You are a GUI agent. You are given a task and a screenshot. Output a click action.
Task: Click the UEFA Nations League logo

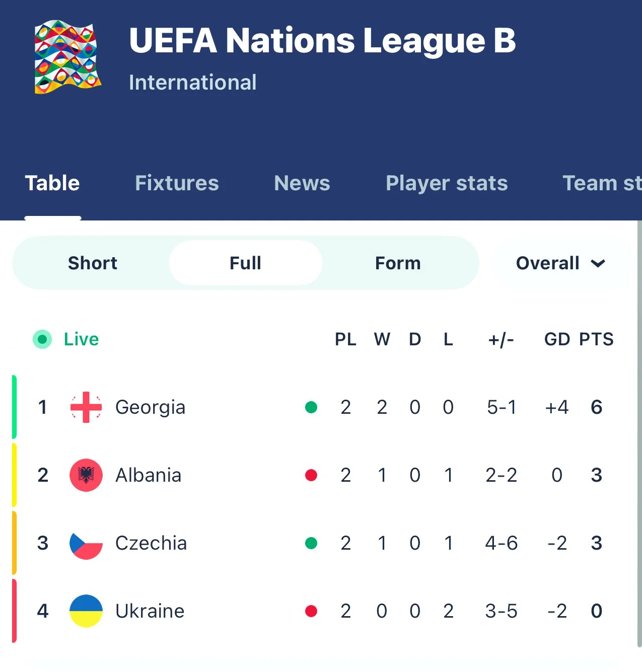[67, 57]
